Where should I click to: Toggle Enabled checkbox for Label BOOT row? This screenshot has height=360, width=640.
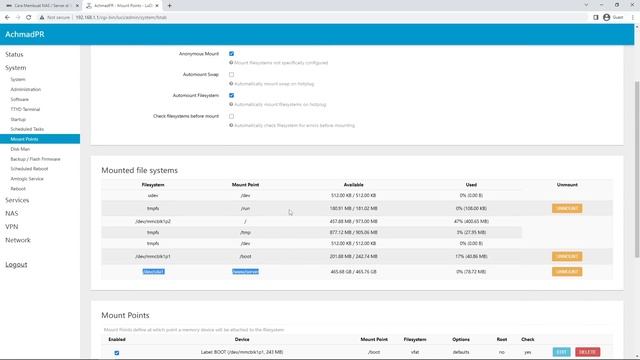coord(117,353)
